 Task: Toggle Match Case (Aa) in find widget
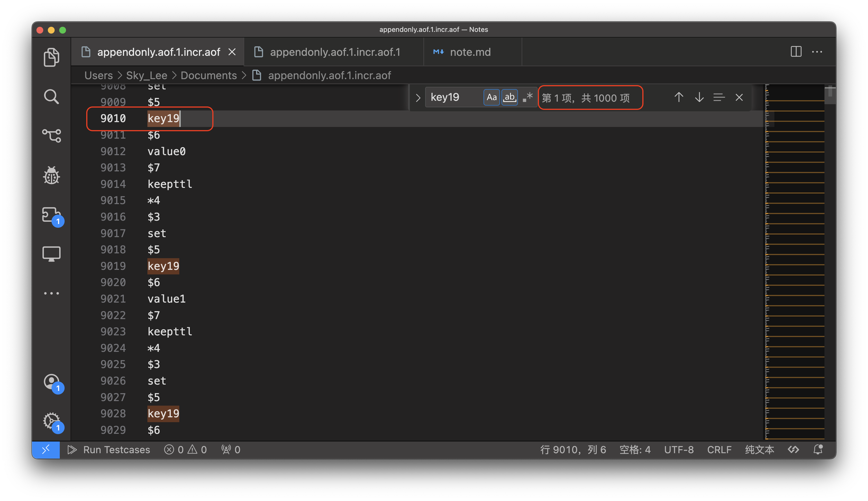click(491, 97)
